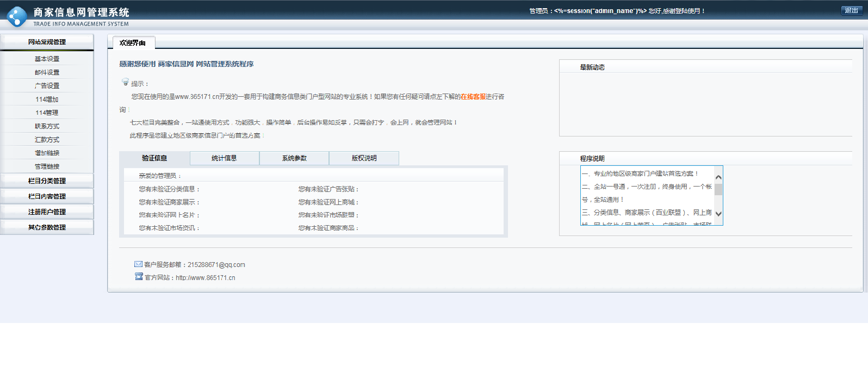Open 基本设置 in the sidebar
Viewport: 868px width, 391px height.
(47, 59)
